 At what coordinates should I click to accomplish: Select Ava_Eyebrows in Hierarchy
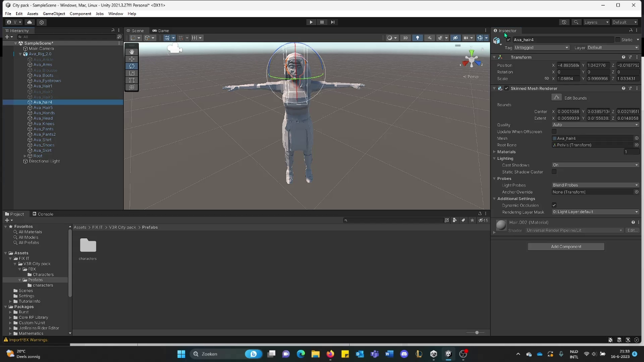(x=47, y=81)
